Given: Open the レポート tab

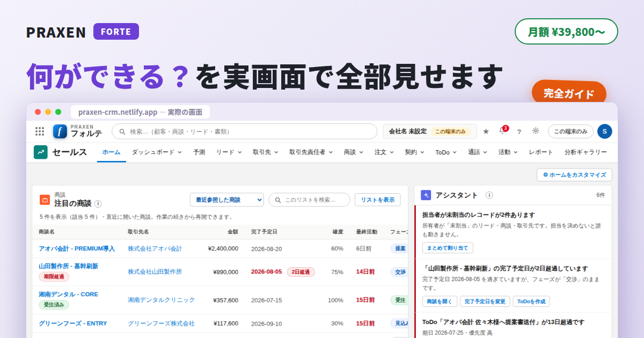Looking at the screenshot, I should point(541,152).
